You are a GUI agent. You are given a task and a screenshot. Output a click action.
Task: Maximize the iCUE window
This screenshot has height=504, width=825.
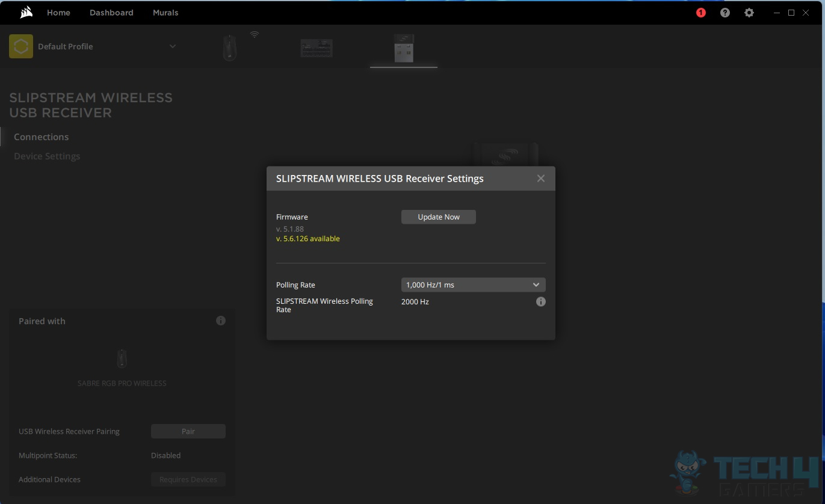tap(791, 13)
